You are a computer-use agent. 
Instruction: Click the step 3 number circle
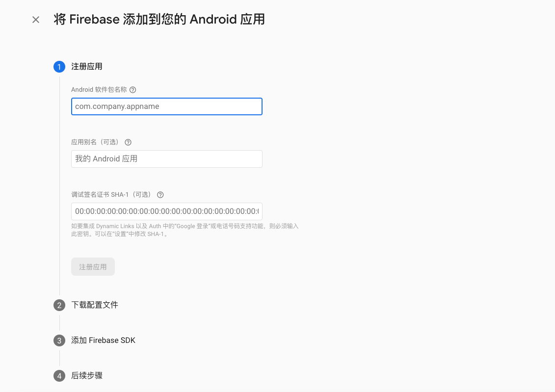59,340
